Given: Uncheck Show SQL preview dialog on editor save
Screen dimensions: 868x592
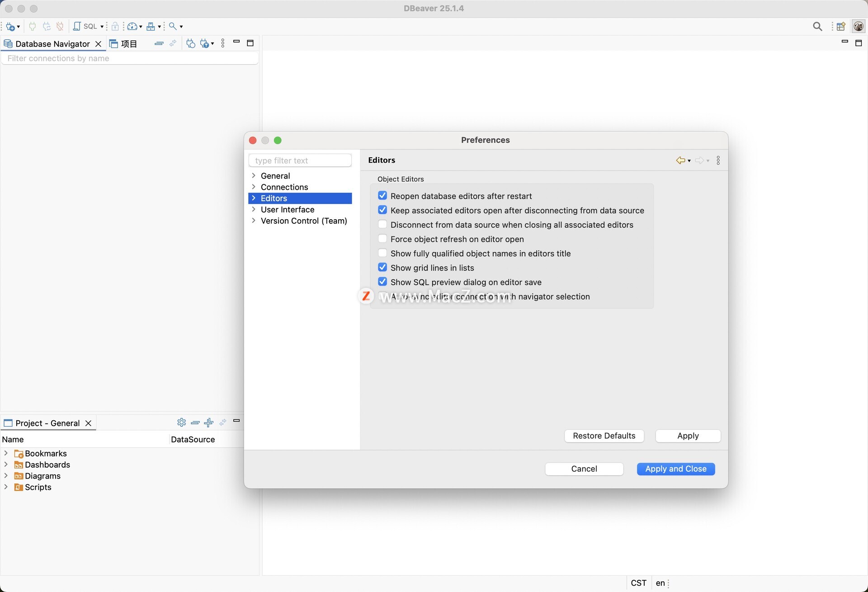Looking at the screenshot, I should [382, 282].
